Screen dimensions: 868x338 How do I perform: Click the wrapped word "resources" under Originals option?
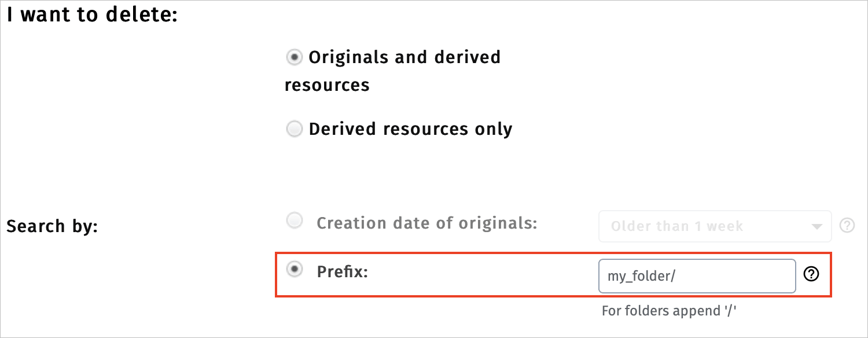click(x=327, y=85)
